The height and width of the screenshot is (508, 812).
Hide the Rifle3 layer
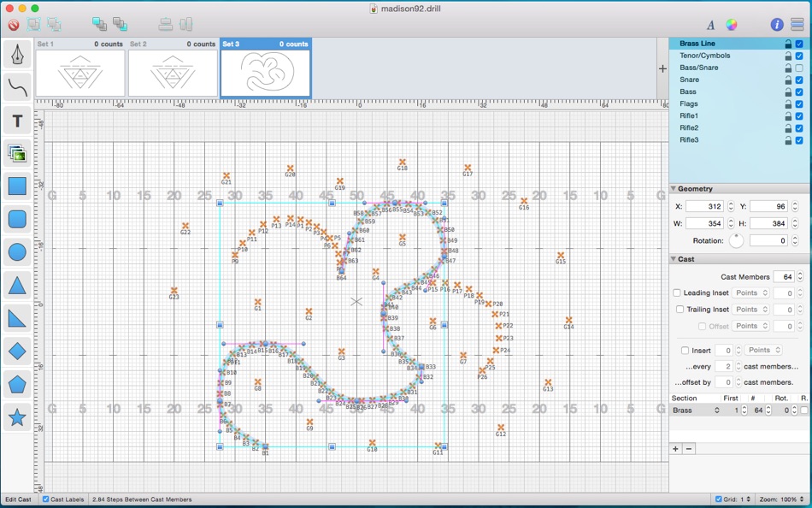click(x=799, y=140)
